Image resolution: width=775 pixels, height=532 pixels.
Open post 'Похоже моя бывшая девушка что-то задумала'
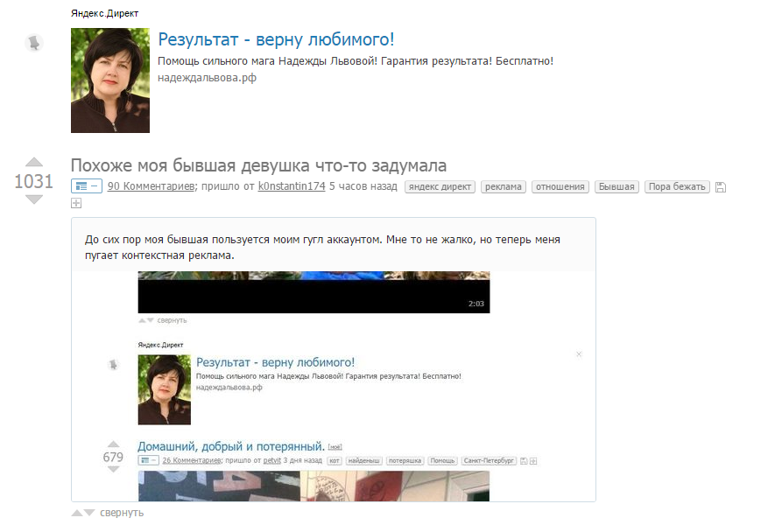pyautogui.click(x=258, y=165)
